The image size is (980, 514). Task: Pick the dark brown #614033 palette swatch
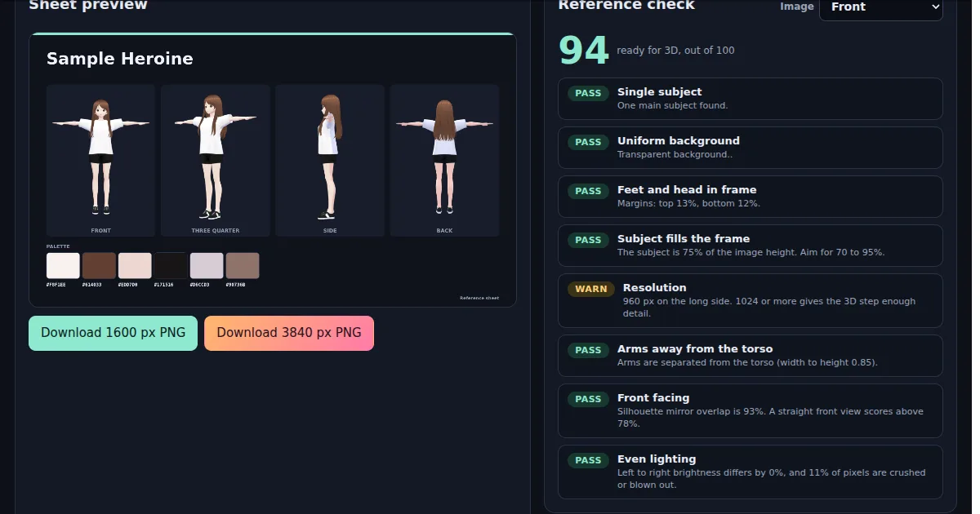coord(99,266)
